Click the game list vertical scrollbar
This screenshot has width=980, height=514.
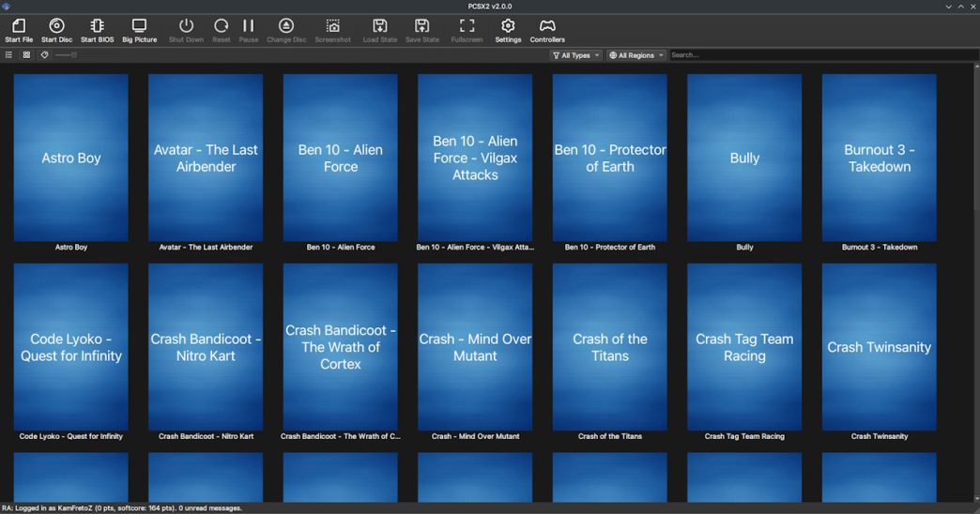(977, 282)
